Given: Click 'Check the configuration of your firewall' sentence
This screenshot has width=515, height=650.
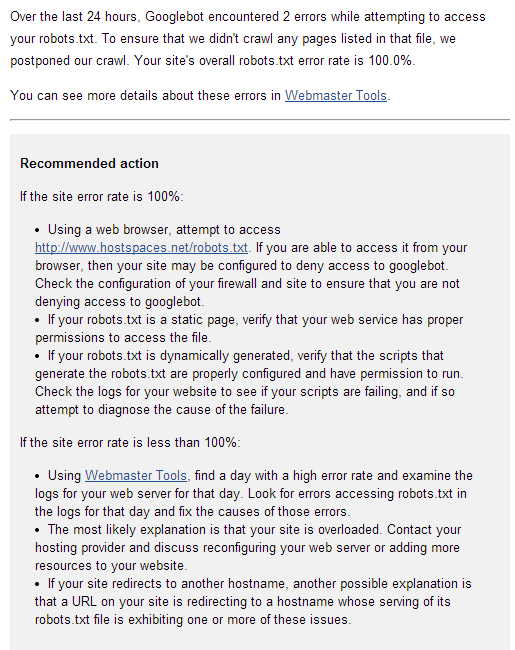Looking at the screenshot, I should pos(248,293).
